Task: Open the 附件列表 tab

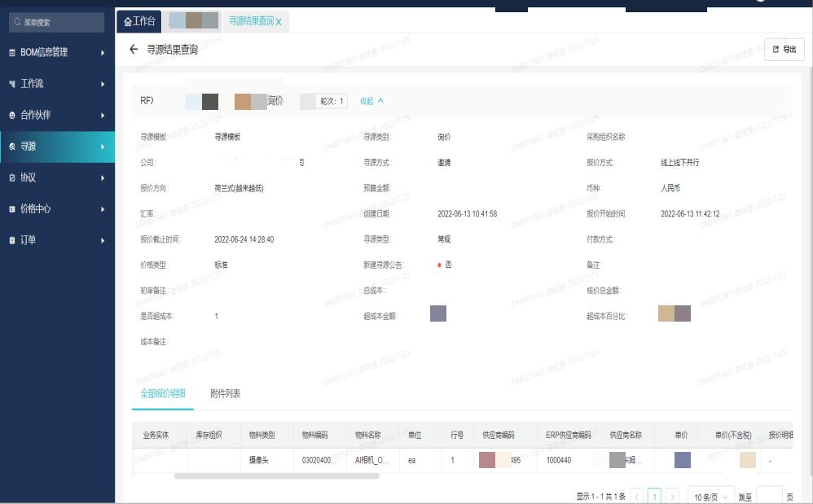Action: click(226, 393)
